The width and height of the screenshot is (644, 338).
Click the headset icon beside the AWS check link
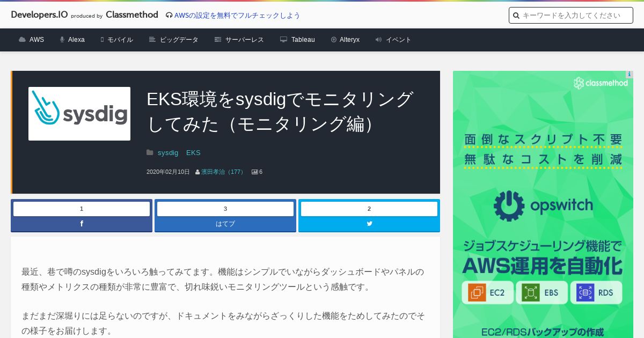pyautogui.click(x=169, y=16)
